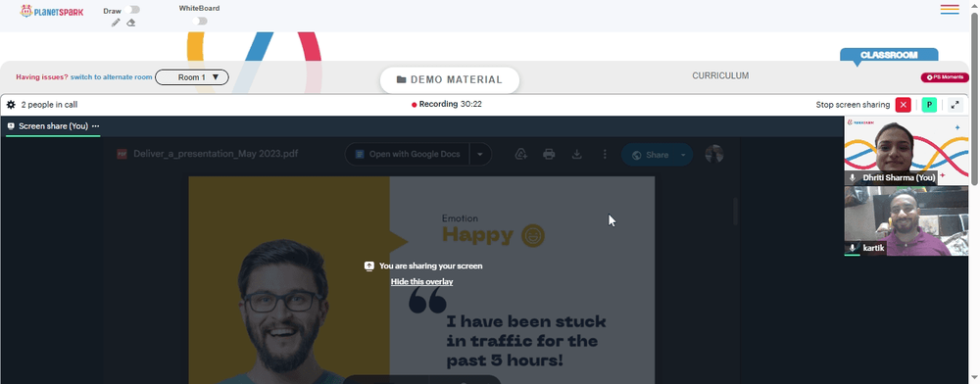The height and width of the screenshot is (384, 980).
Task: Stop screen sharing with red X button
Action: [904, 105]
